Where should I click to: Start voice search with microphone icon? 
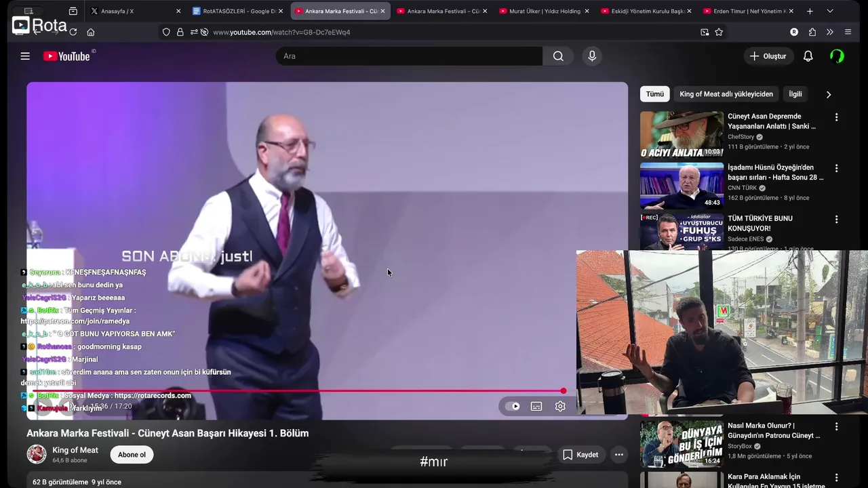coord(592,56)
